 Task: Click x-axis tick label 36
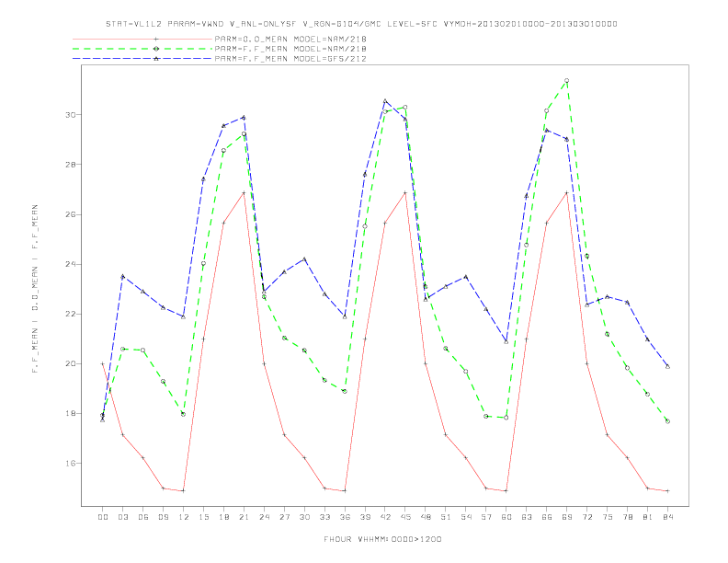coord(345,517)
